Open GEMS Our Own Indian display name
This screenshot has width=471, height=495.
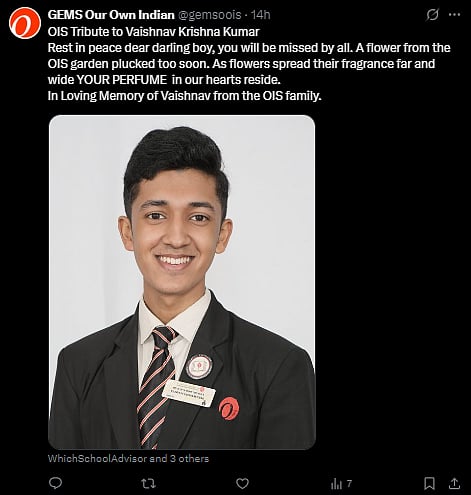tap(111, 15)
